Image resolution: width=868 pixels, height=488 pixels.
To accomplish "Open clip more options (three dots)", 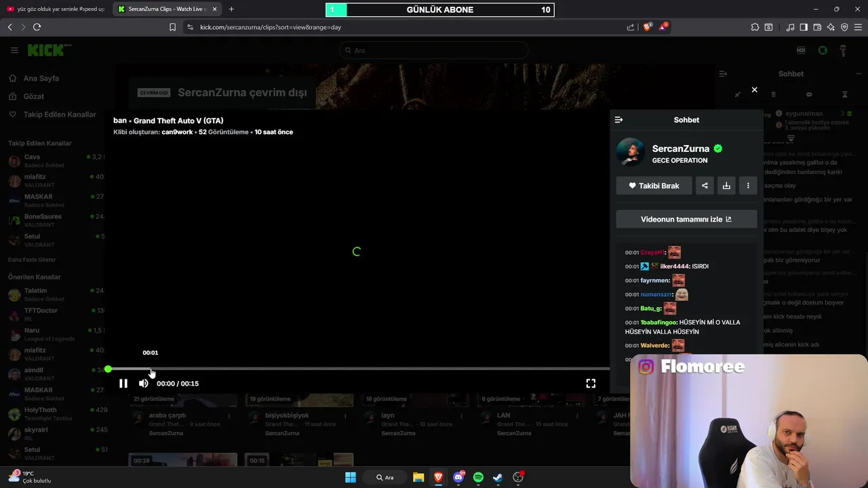I will tap(748, 186).
